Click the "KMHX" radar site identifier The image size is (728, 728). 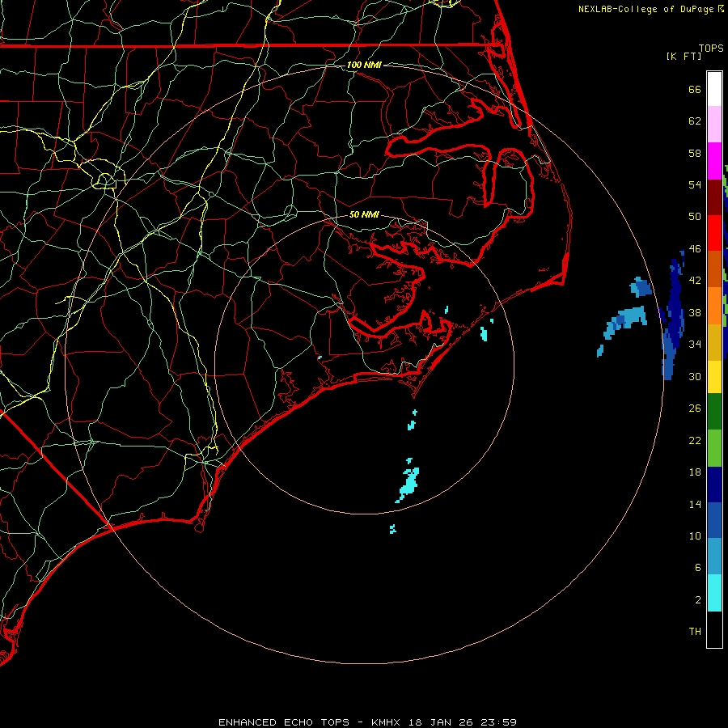coord(385,722)
